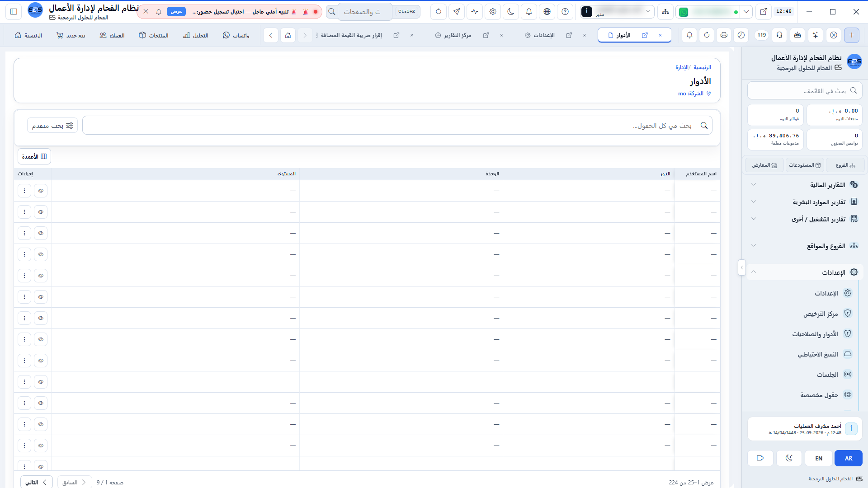Switch interface language to EN
Viewport: 868px width, 488px height.
tap(819, 458)
